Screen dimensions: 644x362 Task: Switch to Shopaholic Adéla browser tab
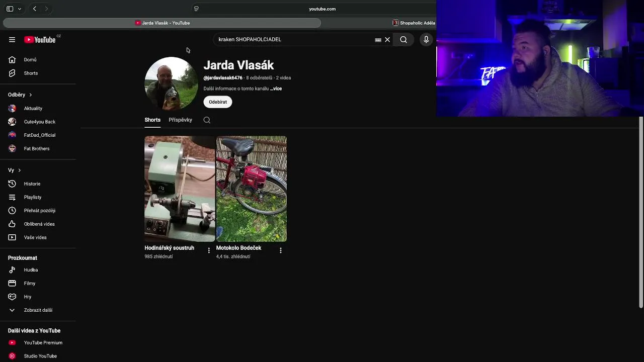coord(414,23)
